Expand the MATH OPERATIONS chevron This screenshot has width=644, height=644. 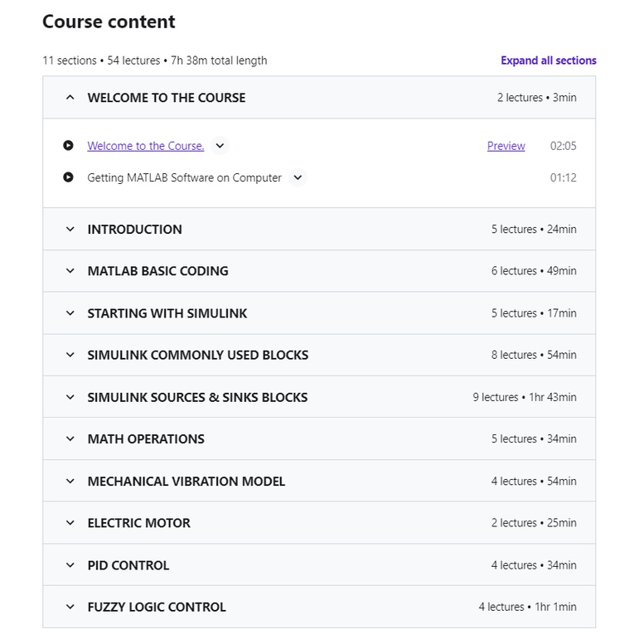tap(70, 439)
